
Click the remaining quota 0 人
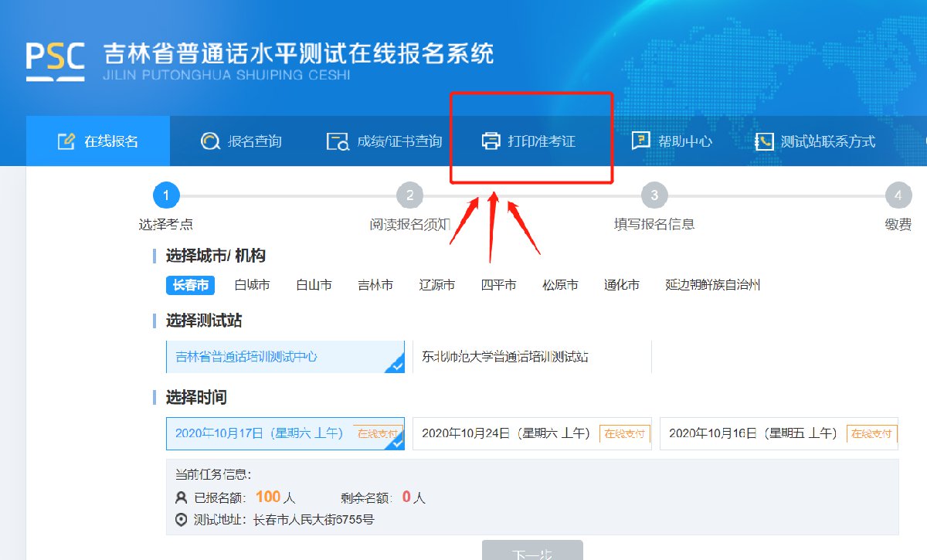coord(414,497)
